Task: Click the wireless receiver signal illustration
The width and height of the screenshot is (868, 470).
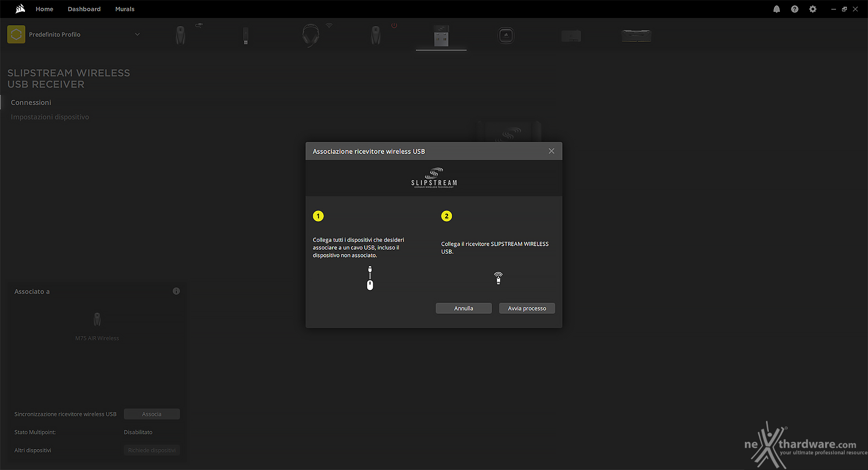Action: coord(499,278)
